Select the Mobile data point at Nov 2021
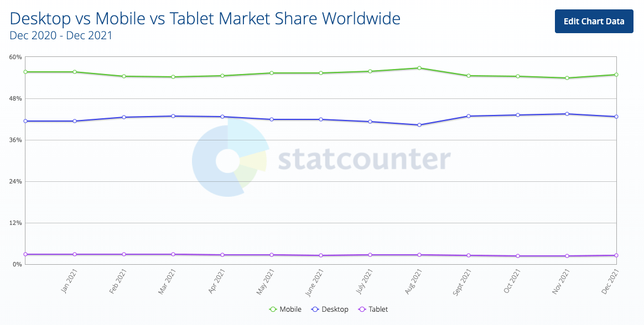Image resolution: width=644 pixels, height=325 pixels. click(x=567, y=78)
